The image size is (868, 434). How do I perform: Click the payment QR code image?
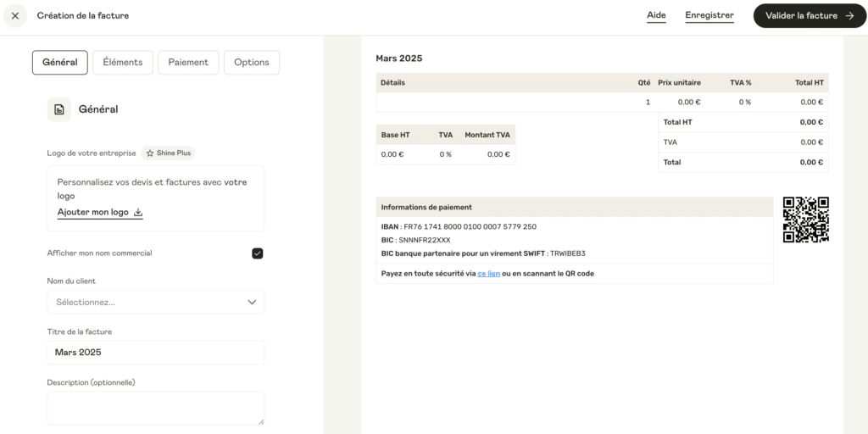click(805, 220)
